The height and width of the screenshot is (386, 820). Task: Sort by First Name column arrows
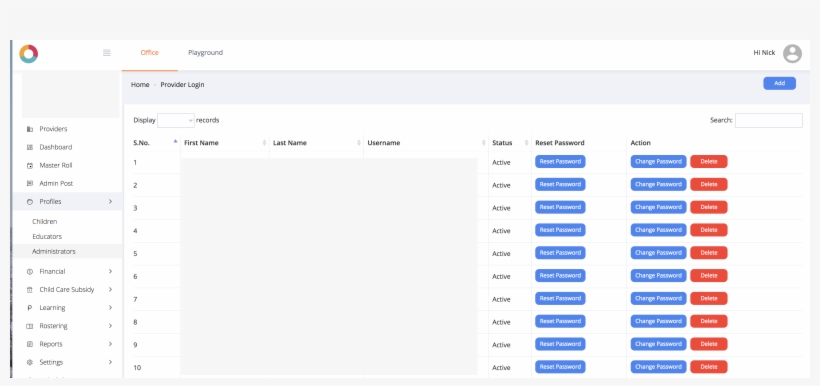tap(264, 143)
